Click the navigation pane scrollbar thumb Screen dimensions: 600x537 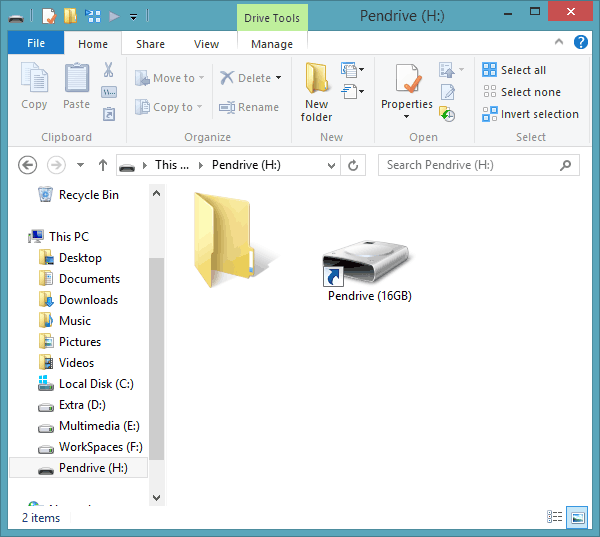(156, 359)
